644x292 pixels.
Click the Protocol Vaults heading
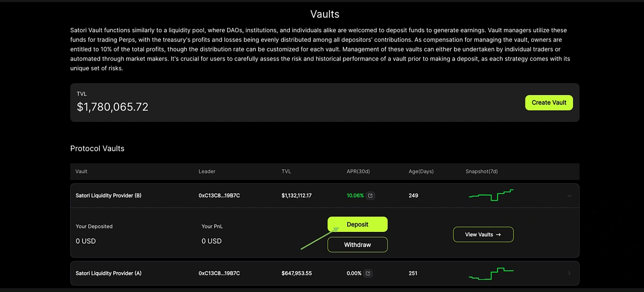click(x=97, y=148)
